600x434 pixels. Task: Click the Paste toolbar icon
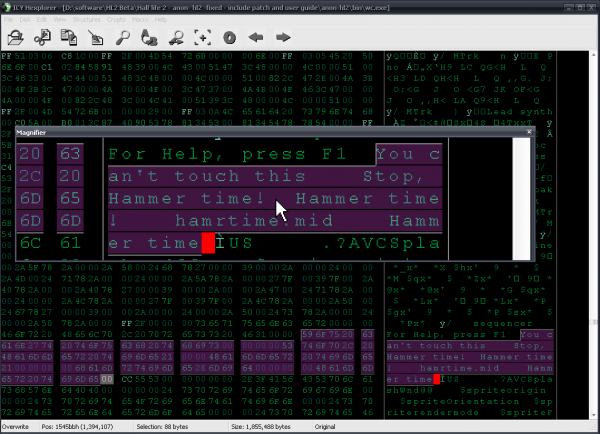(96, 38)
